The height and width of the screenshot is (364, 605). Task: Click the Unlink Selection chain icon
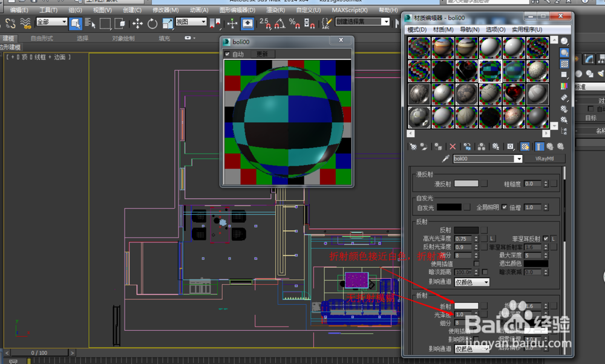10,24
